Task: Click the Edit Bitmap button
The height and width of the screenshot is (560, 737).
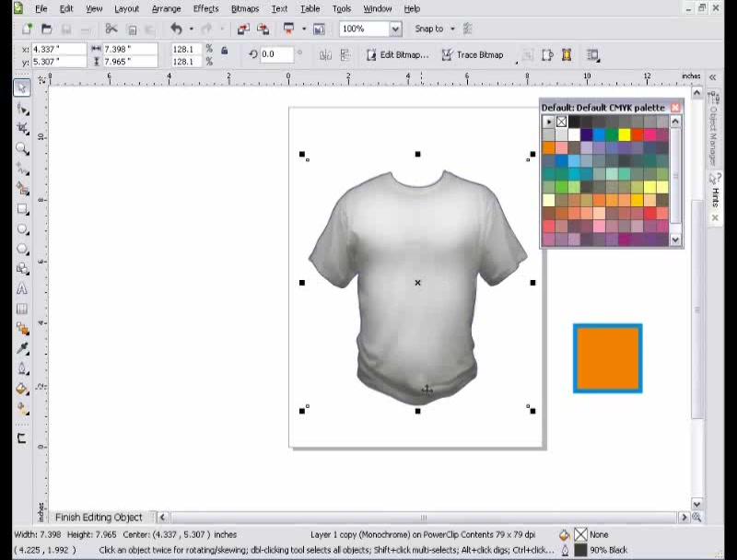Action: pos(398,54)
